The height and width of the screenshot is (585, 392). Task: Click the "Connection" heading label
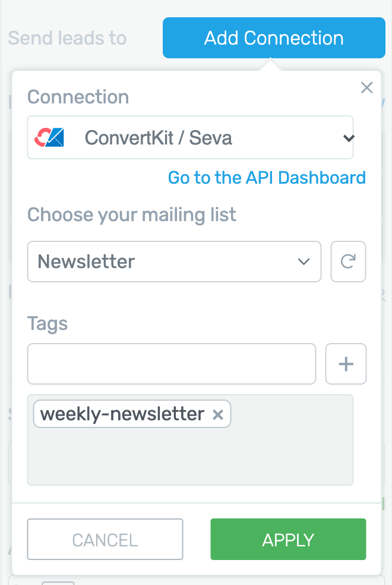pyautogui.click(x=78, y=97)
